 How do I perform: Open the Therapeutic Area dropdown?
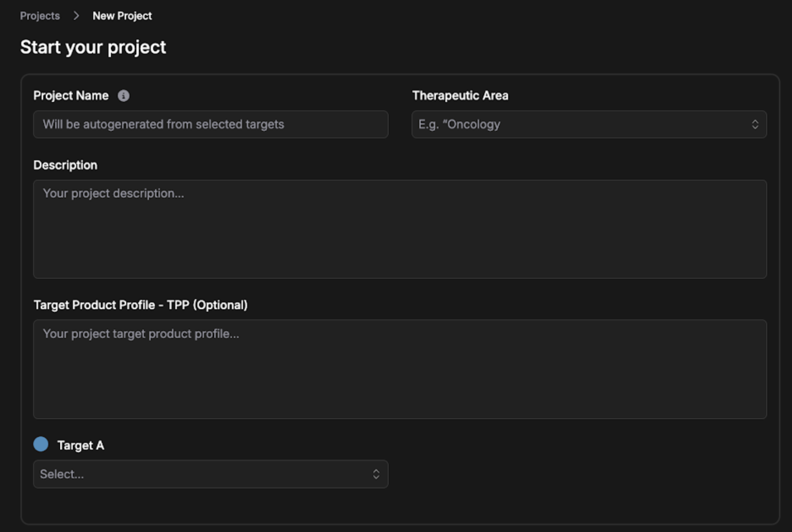[x=588, y=125]
